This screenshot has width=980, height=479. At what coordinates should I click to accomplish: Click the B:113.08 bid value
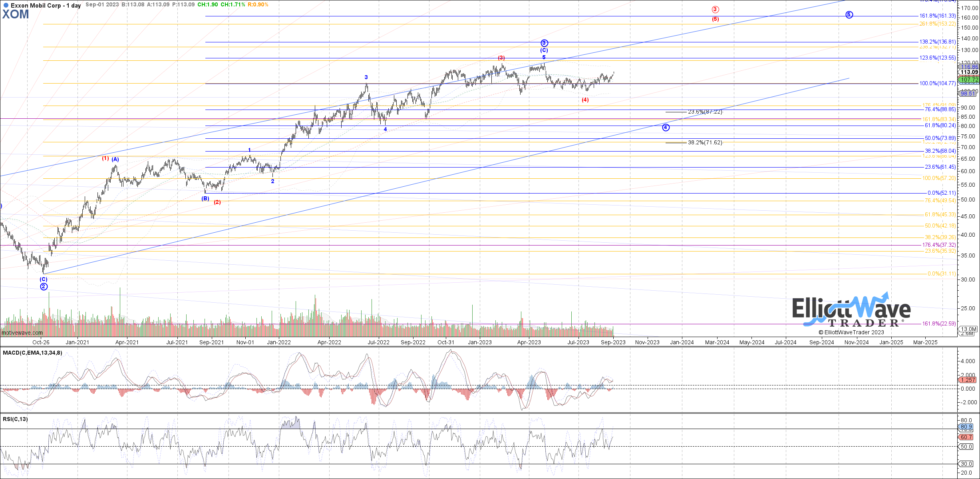[x=133, y=5]
